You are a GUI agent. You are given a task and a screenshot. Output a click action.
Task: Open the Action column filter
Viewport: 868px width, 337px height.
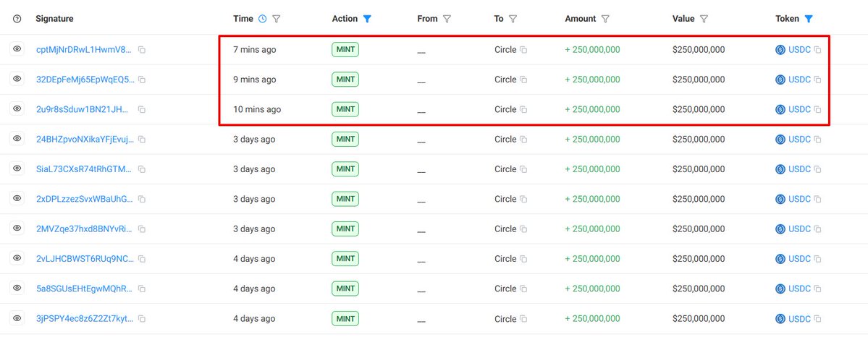(x=367, y=19)
